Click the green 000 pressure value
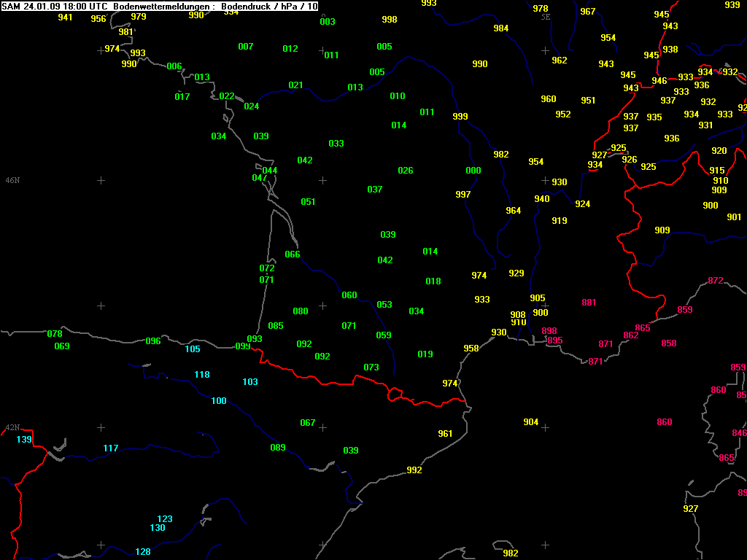Image resolution: width=747 pixels, height=560 pixels. pyautogui.click(x=473, y=171)
